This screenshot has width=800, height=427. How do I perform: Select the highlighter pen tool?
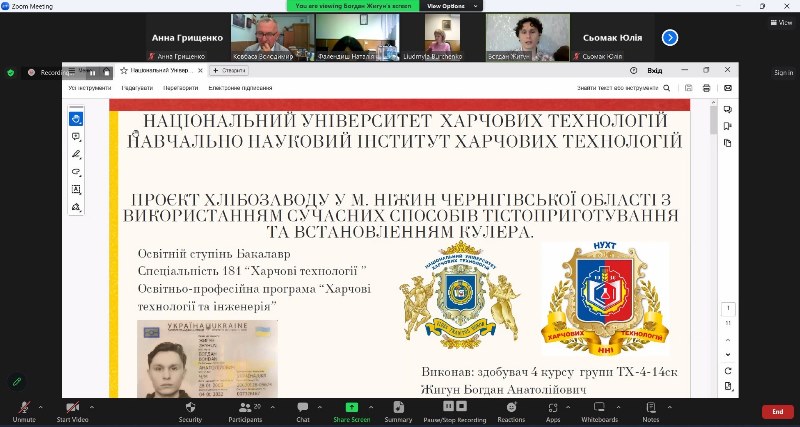coord(76,154)
